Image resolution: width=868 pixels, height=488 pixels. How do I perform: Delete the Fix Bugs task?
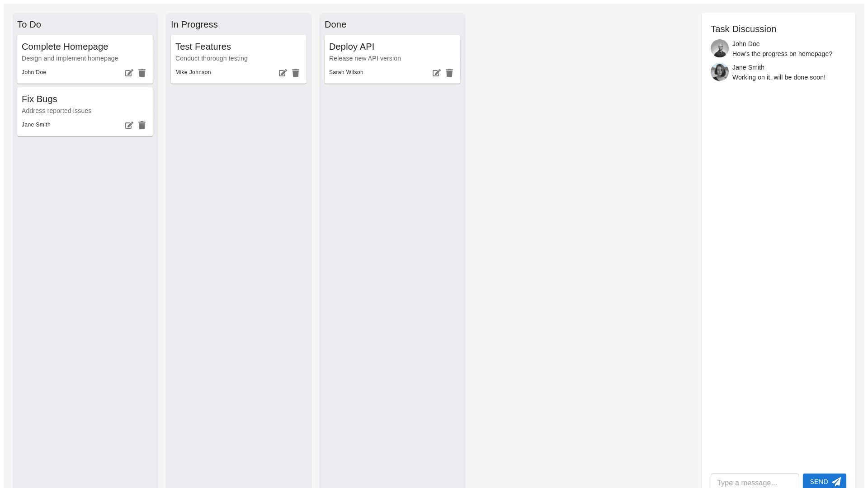pos(142,125)
